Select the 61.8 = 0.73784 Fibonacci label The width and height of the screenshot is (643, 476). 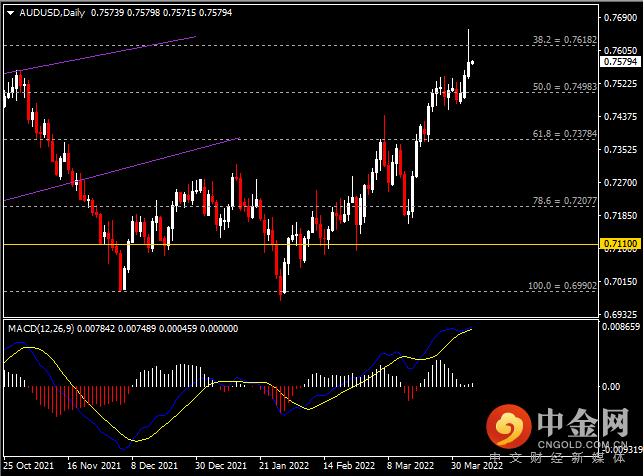(x=565, y=134)
